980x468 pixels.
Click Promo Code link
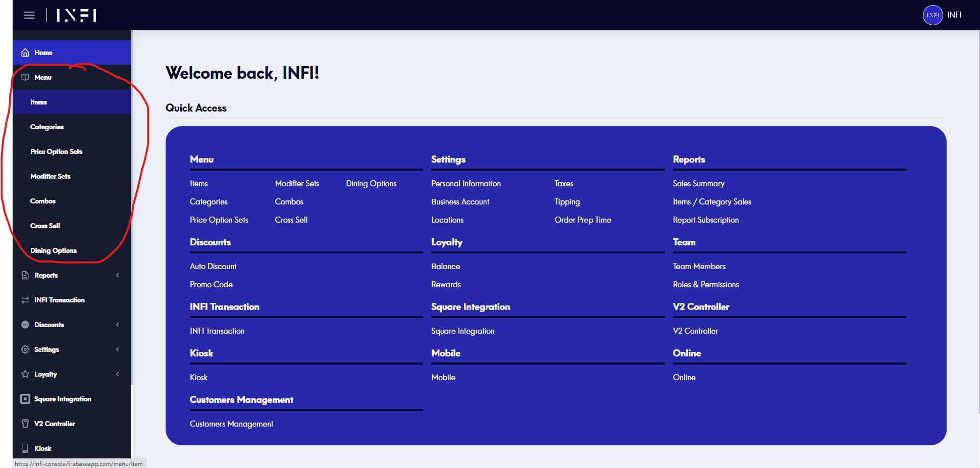coord(211,285)
